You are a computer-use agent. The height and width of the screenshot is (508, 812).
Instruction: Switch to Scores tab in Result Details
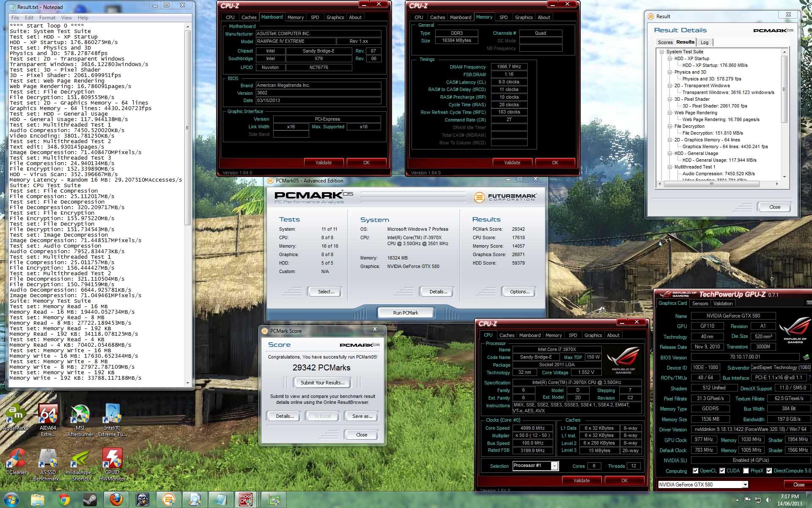[665, 42]
